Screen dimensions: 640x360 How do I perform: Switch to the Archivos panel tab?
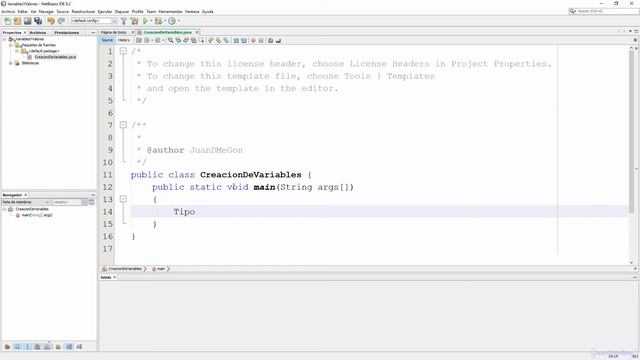[x=38, y=32]
